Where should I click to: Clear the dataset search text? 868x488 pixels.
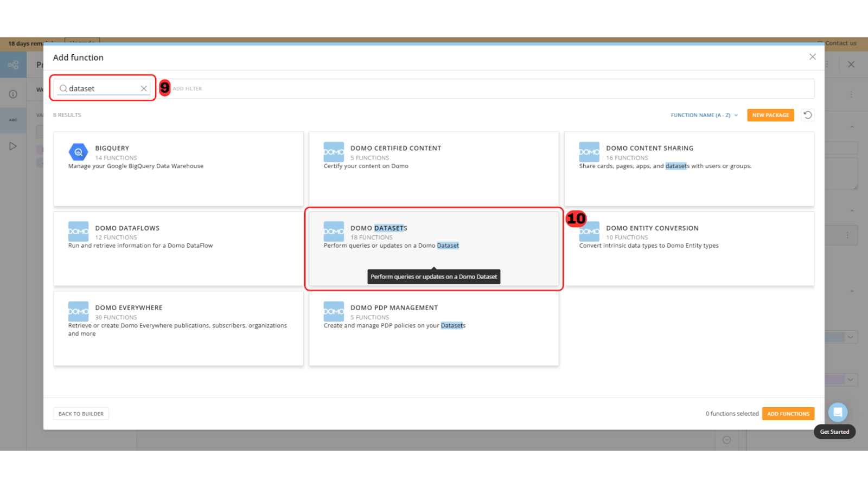144,88
